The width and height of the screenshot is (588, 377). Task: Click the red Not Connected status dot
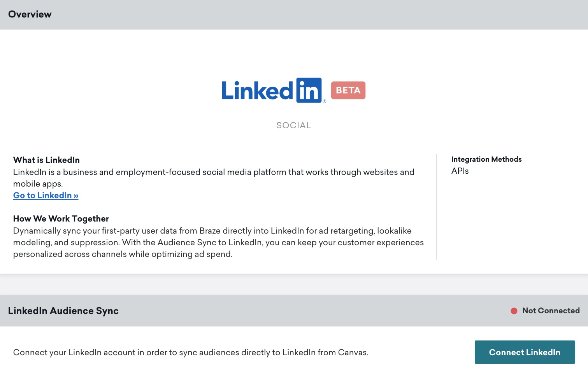(x=514, y=310)
